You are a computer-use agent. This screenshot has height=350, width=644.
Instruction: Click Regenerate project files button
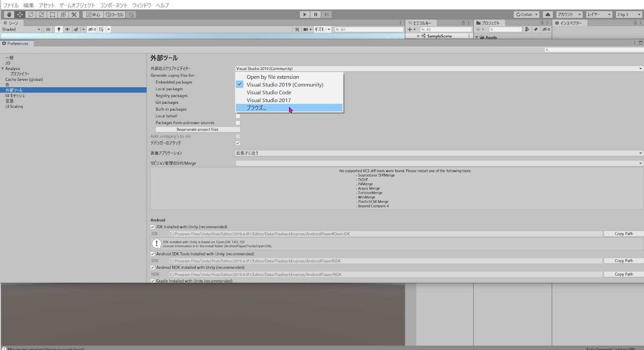coord(198,130)
